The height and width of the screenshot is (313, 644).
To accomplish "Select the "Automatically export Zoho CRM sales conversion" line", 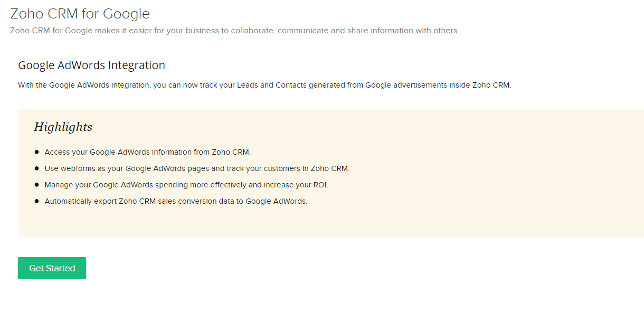I will click(x=176, y=201).
